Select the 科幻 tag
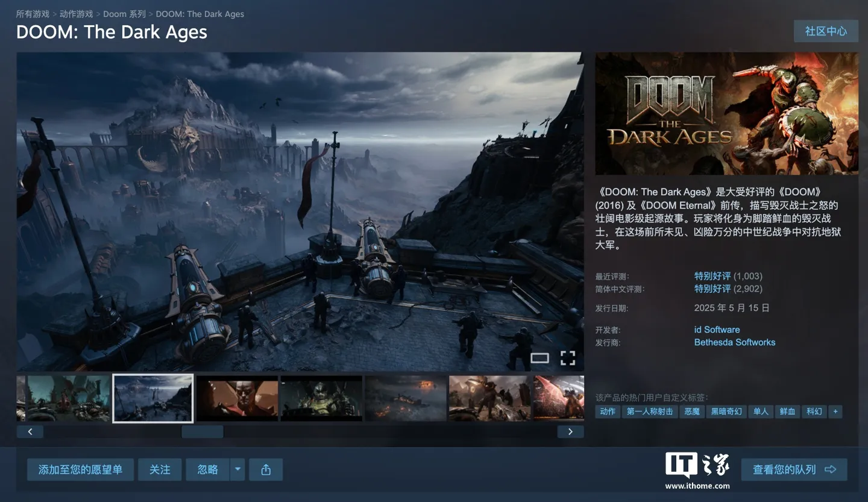This screenshot has height=502, width=868. [x=814, y=412]
